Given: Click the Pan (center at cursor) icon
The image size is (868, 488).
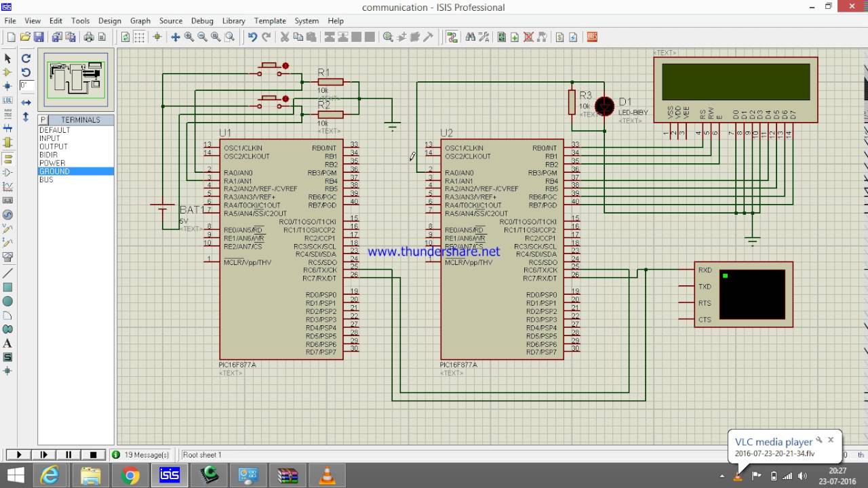Looking at the screenshot, I should click(x=176, y=37).
